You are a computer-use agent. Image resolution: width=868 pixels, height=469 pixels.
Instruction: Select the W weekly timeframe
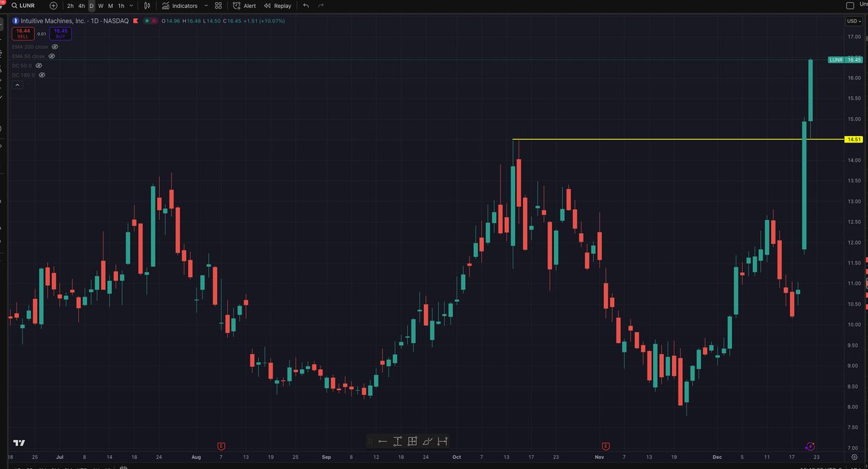click(x=101, y=6)
